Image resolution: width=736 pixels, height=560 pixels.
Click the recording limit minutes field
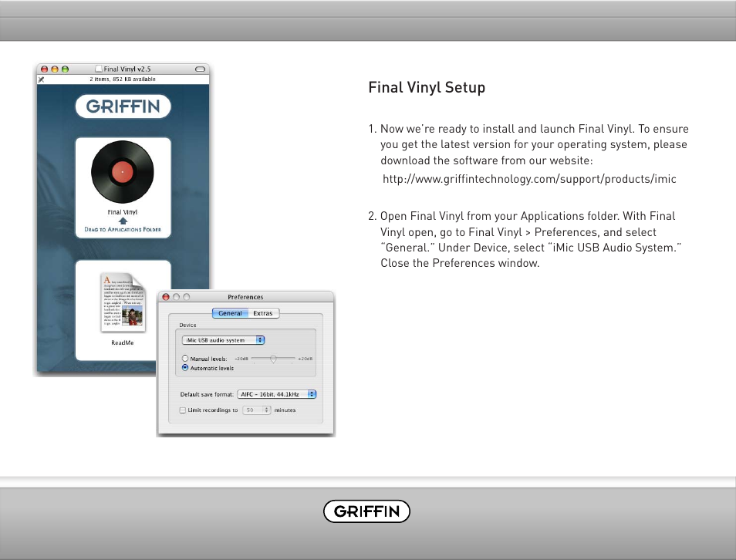(253, 410)
